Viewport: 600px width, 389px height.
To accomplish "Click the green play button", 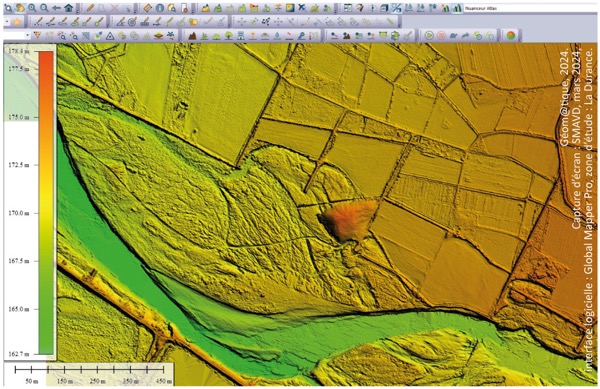I will (429, 36).
